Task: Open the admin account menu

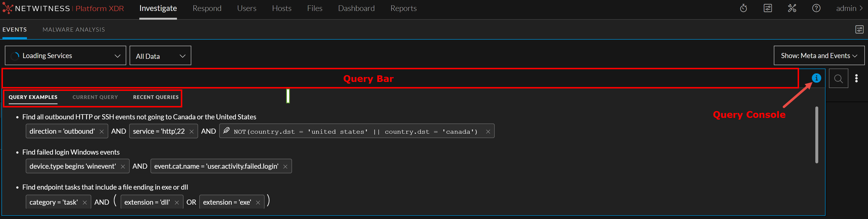Action: pos(847,8)
